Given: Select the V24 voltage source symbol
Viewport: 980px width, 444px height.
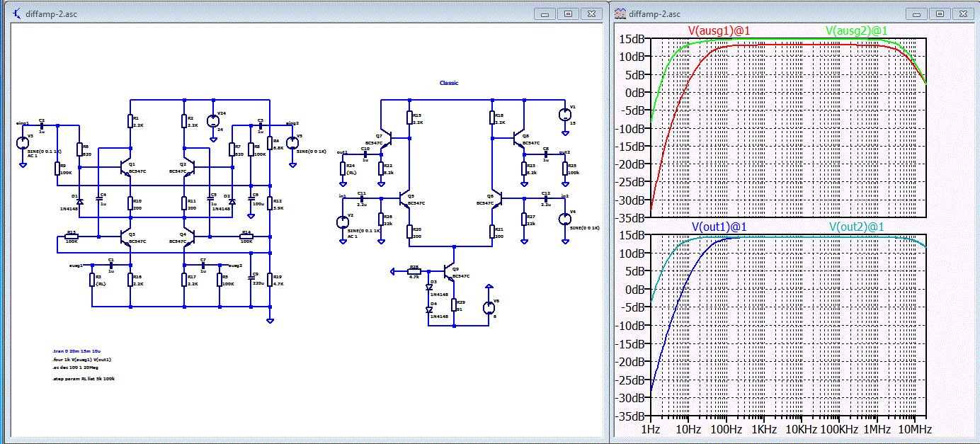Looking at the screenshot, I should coord(213,121).
